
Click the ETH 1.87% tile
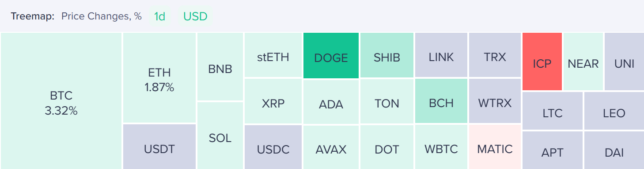coord(159,78)
